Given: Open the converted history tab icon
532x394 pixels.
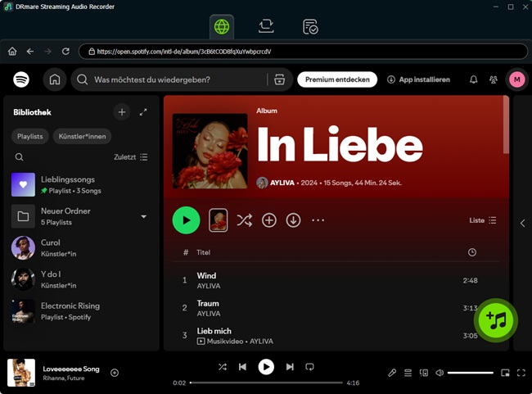Looking at the screenshot, I should tap(310, 27).
